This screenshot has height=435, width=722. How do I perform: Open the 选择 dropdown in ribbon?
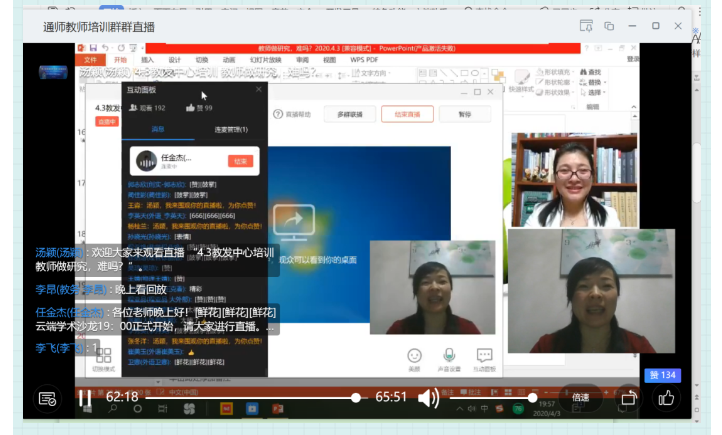(593, 93)
